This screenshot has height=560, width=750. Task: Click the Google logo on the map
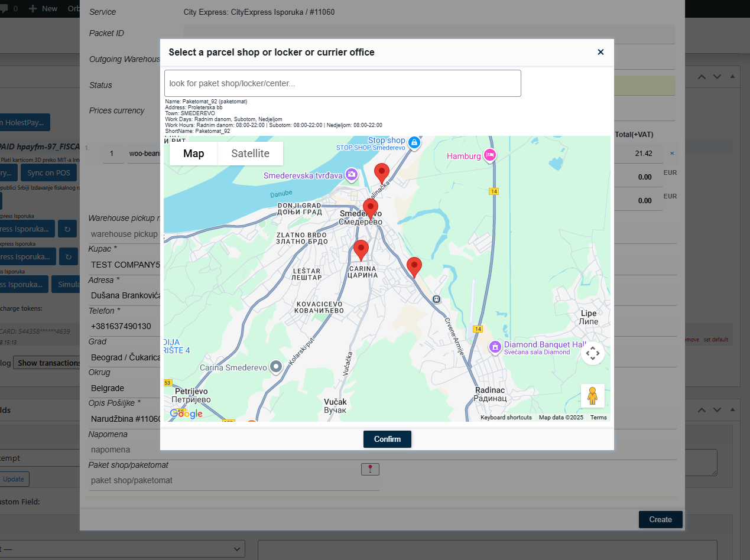(x=186, y=414)
